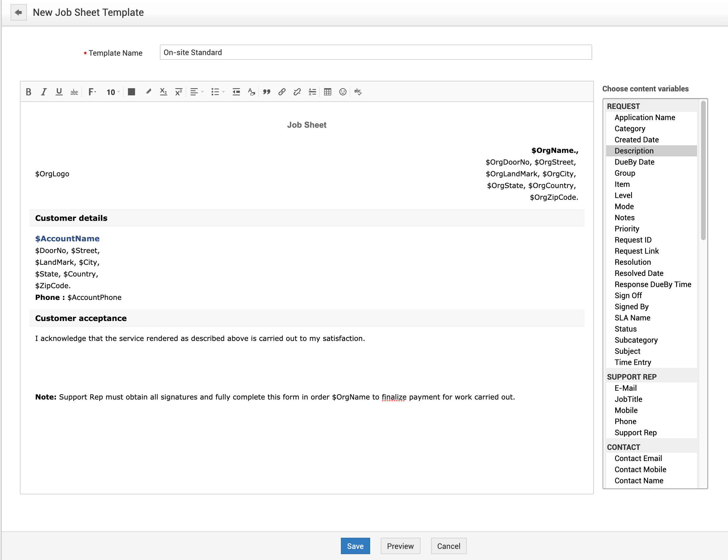Image resolution: width=728 pixels, height=560 pixels.
Task: Toggle subscript formatting
Action: pyautogui.click(x=163, y=92)
